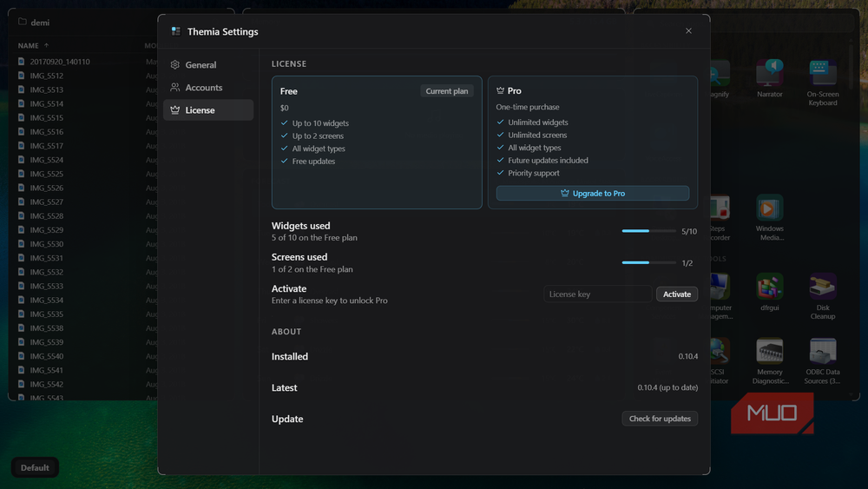Select IMG_5535 in demi file list
Image resolution: width=868 pixels, height=489 pixels.
[x=47, y=314]
